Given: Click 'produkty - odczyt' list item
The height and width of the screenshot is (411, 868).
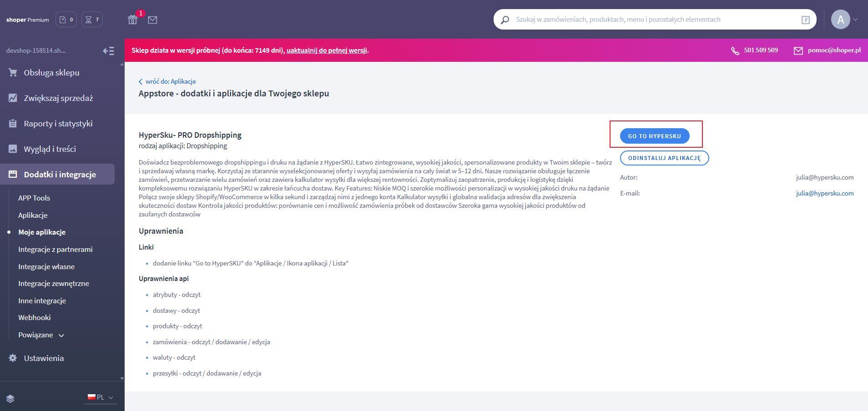Looking at the screenshot, I should click(177, 326).
